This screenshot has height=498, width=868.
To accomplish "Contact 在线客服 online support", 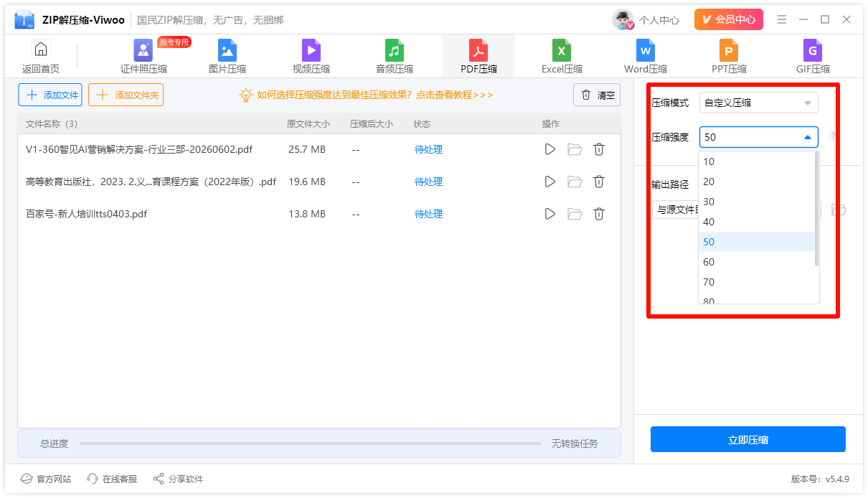I will pyautogui.click(x=112, y=479).
